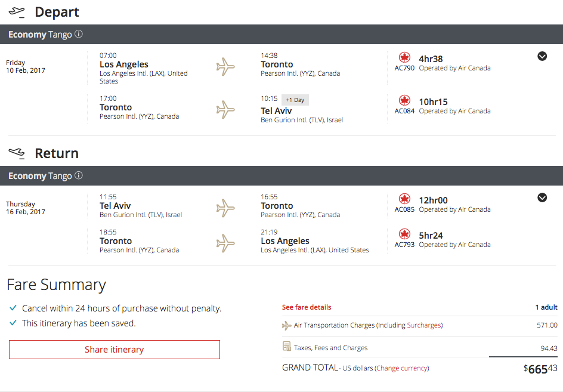Click the info icon beside Depart Economy Tango
This screenshot has width=563, height=392.
click(79, 35)
